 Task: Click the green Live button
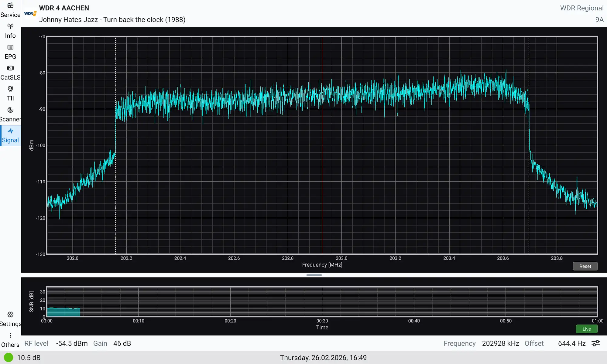point(587,329)
